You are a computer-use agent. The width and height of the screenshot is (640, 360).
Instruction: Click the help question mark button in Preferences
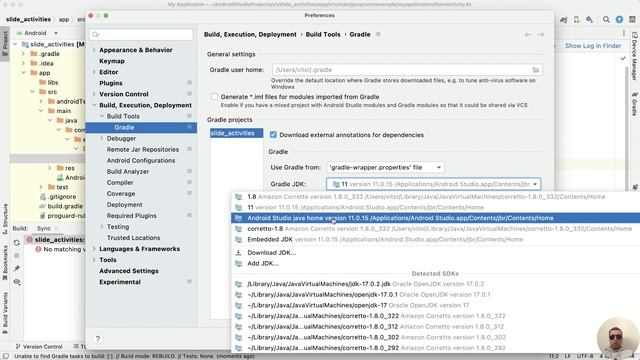coord(98,338)
